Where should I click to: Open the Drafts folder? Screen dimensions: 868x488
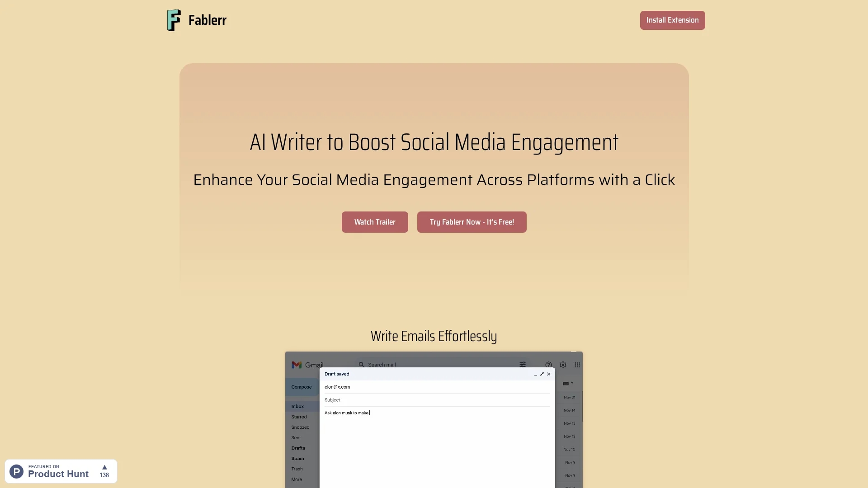coord(298,448)
